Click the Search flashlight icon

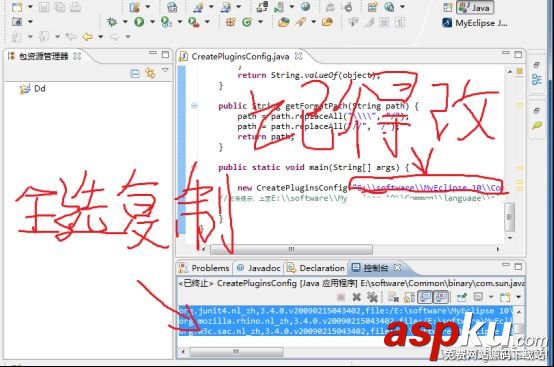click(x=301, y=22)
